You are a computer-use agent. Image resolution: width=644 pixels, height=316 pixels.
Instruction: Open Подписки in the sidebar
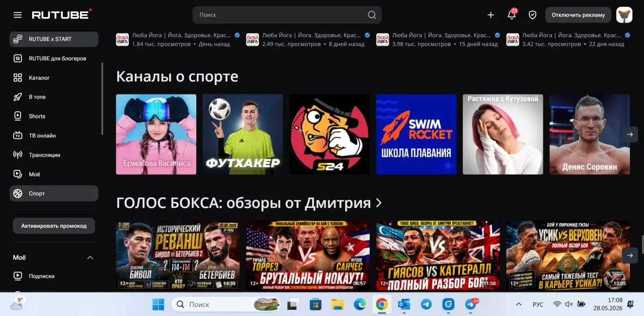[54, 276]
